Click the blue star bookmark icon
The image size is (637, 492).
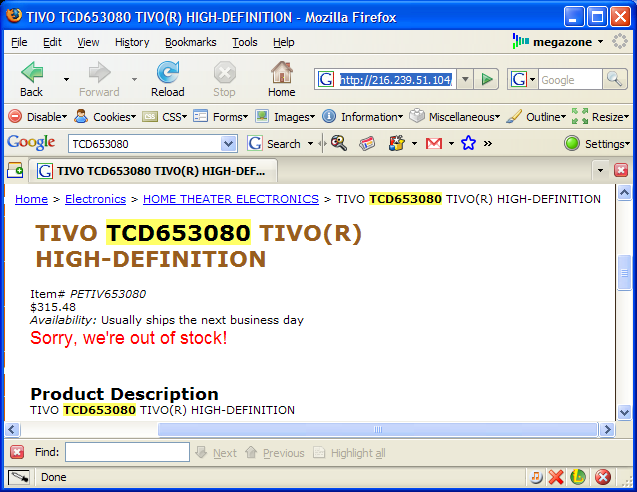[x=467, y=143]
